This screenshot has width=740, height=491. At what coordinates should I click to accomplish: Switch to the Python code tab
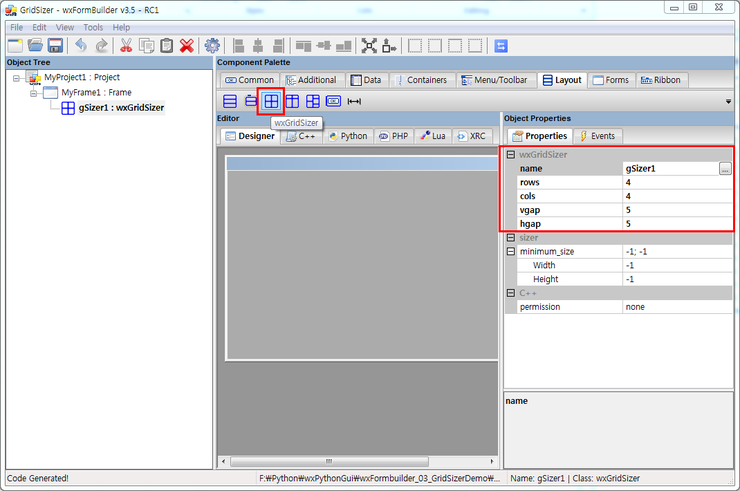coord(347,136)
